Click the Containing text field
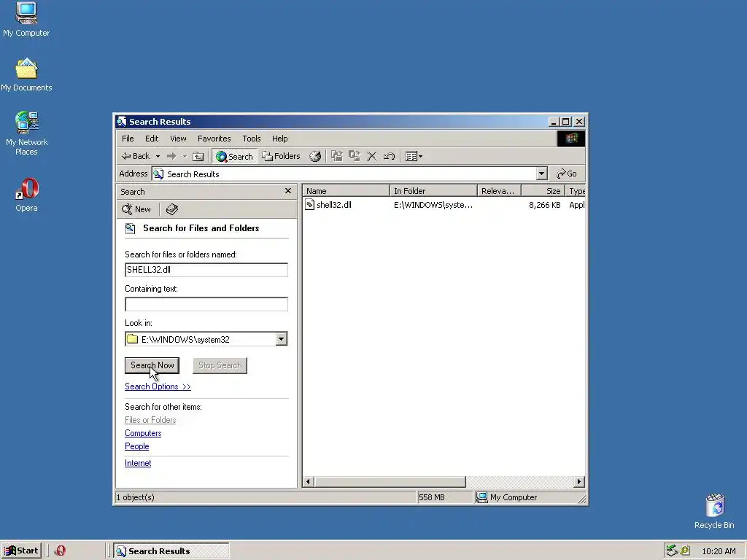Image resolution: width=747 pixels, height=560 pixels. pyautogui.click(x=206, y=304)
